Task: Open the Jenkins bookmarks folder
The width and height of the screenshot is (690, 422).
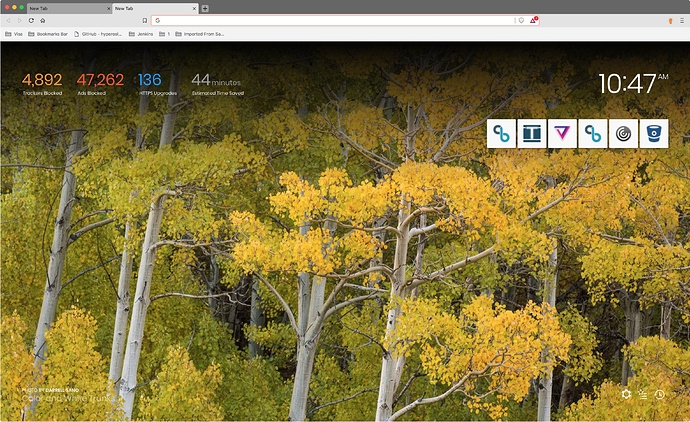Action: click(141, 34)
